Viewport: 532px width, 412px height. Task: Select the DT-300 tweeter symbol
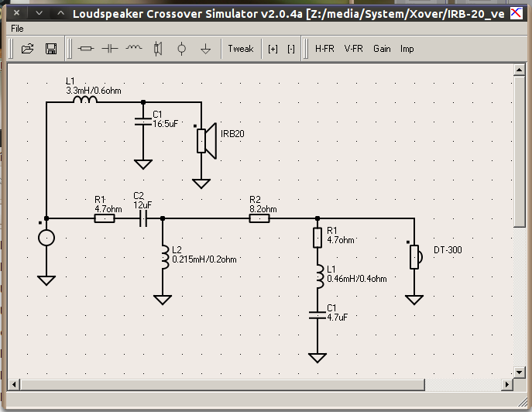(416, 257)
